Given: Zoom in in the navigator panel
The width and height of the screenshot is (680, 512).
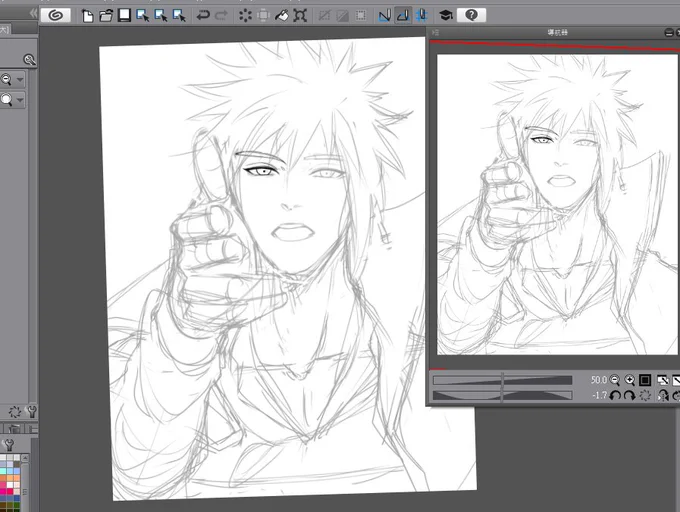Looking at the screenshot, I should coord(630,380).
